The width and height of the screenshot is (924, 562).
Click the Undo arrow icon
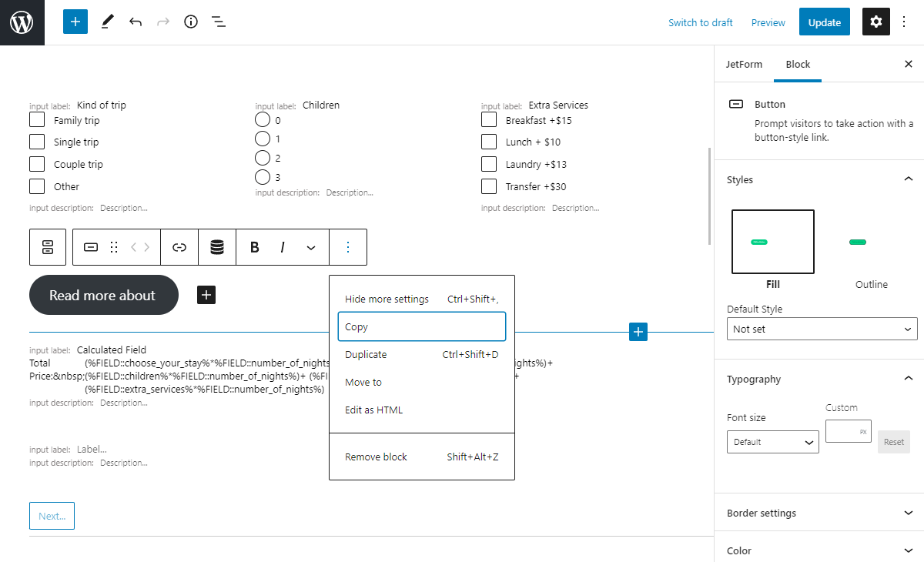(x=136, y=22)
